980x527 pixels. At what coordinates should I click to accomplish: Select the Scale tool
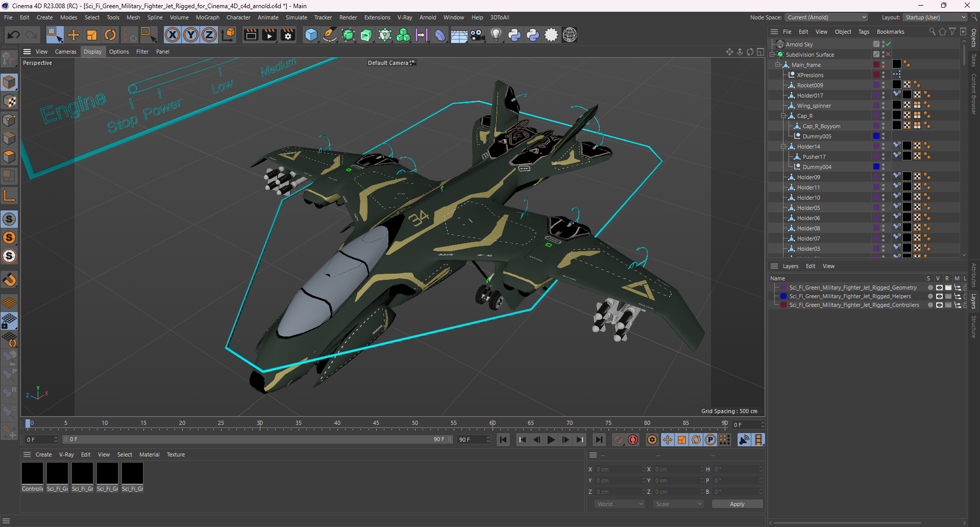coord(92,35)
